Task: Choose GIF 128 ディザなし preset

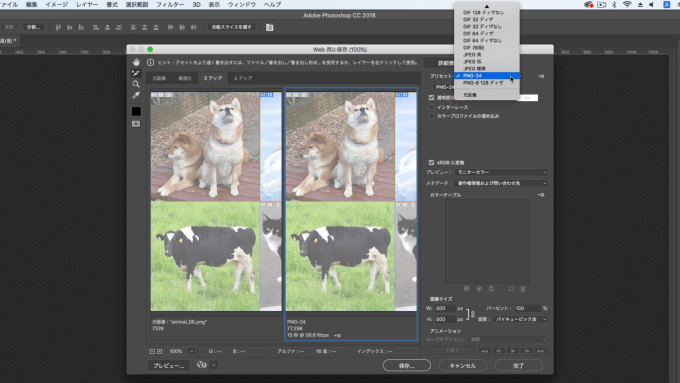Action: (x=487, y=13)
